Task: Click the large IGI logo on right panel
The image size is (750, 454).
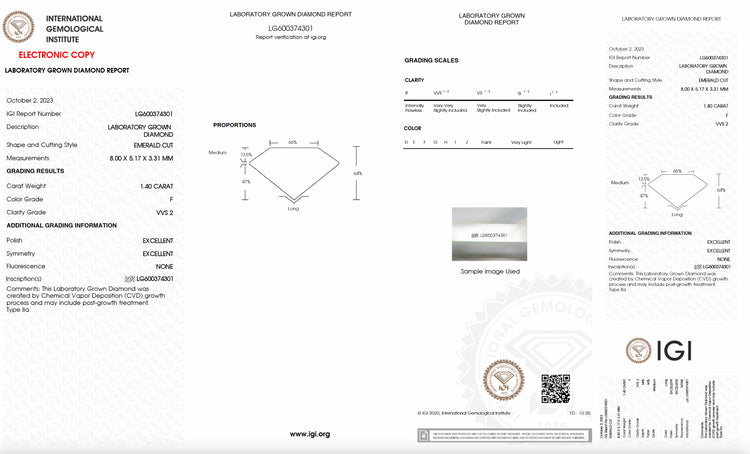Action: click(x=659, y=350)
